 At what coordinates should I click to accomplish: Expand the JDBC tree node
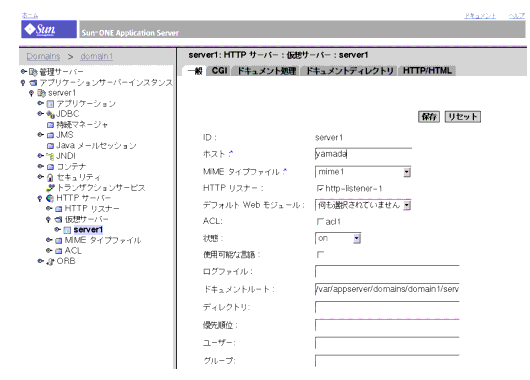point(41,114)
